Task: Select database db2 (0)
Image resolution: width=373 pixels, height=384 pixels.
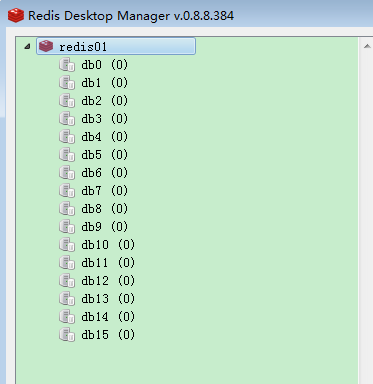Action: click(x=104, y=101)
